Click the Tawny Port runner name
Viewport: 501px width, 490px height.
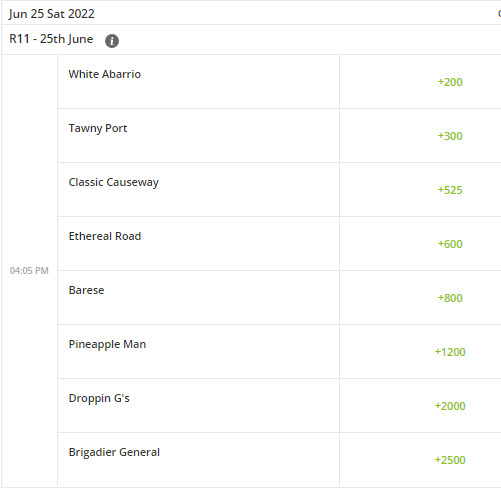click(98, 128)
